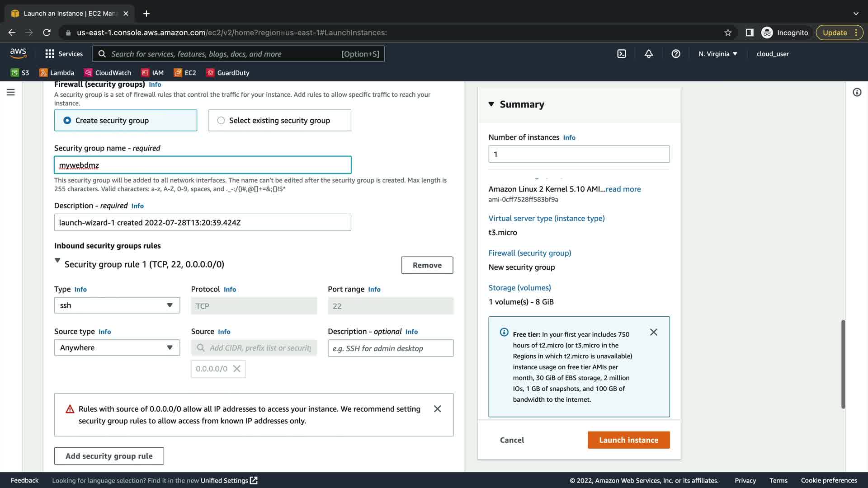Select Create security group radio option
Screen dimensions: 868x488
click(67, 121)
